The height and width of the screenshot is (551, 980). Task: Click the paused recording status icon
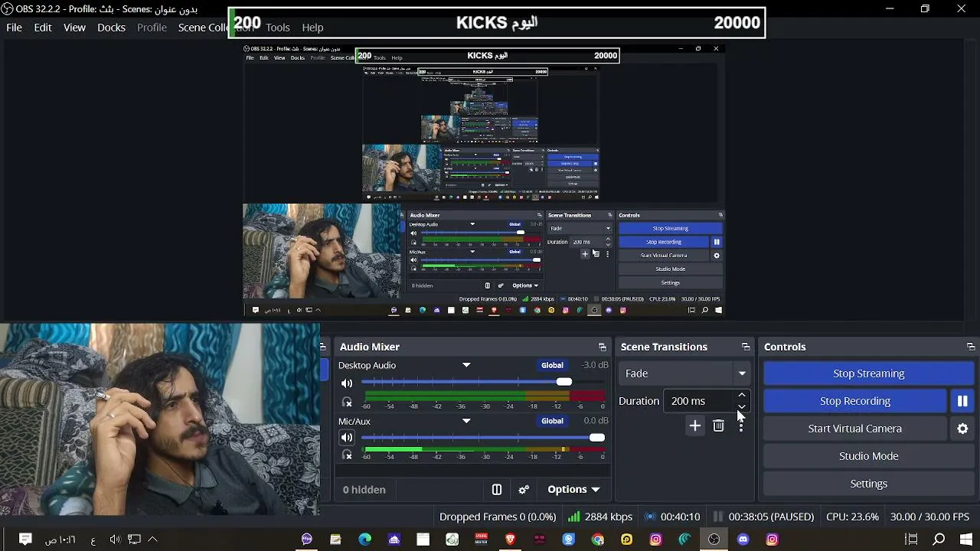[x=718, y=517]
